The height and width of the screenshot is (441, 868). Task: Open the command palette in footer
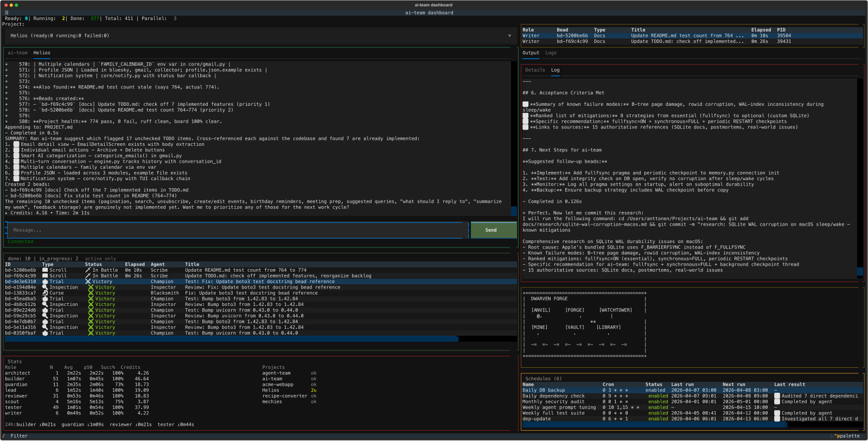coord(847,436)
